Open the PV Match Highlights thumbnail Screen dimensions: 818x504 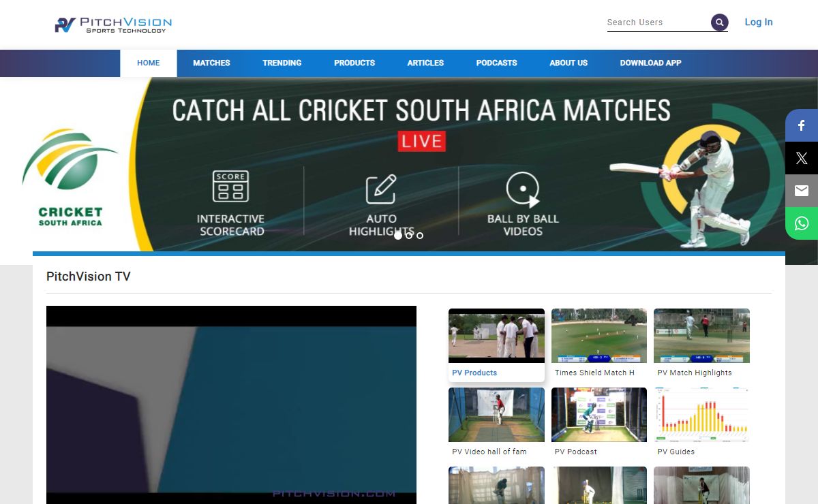point(701,336)
